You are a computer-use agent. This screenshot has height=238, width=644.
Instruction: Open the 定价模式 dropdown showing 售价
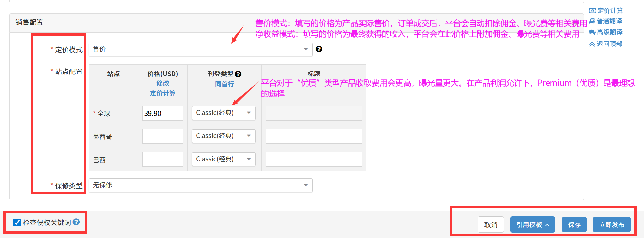[x=200, y=49]
